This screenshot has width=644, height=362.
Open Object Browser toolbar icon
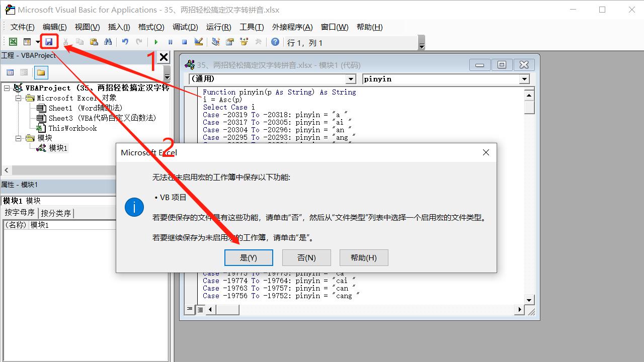click(x=244, y=42)
